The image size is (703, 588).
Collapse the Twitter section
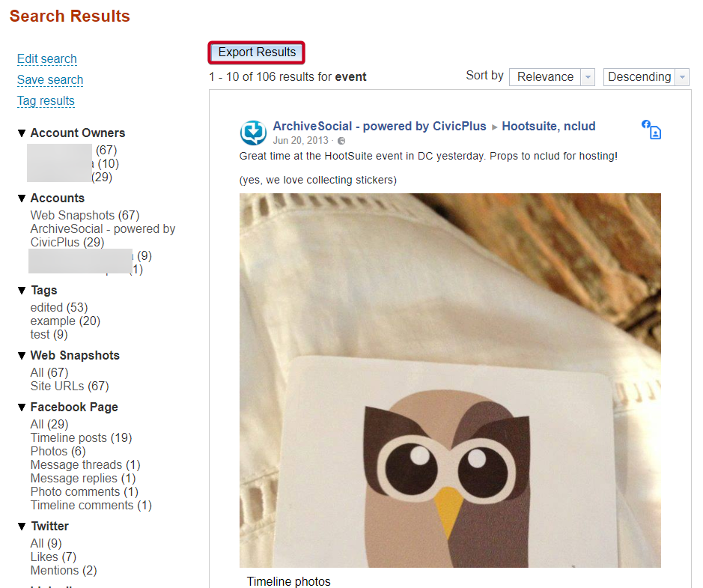pos(22,527)
